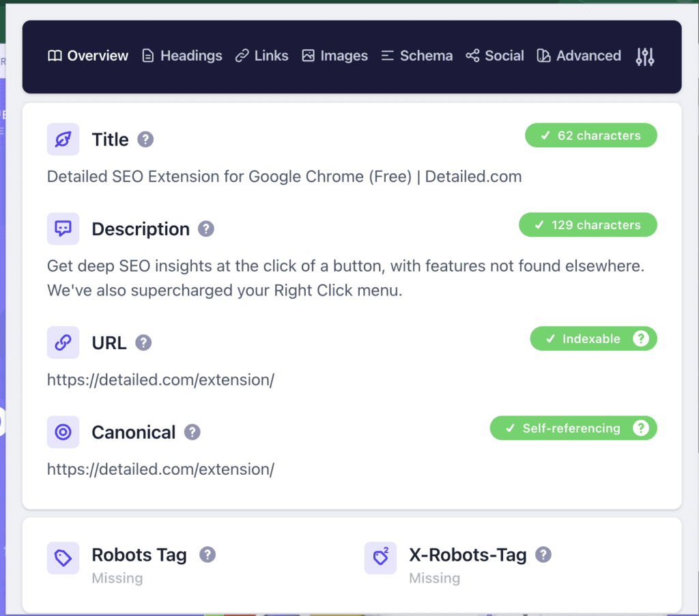Click 'Missing' under X-Robots-Tag
The image size is (699, 616).
(435, 578)
